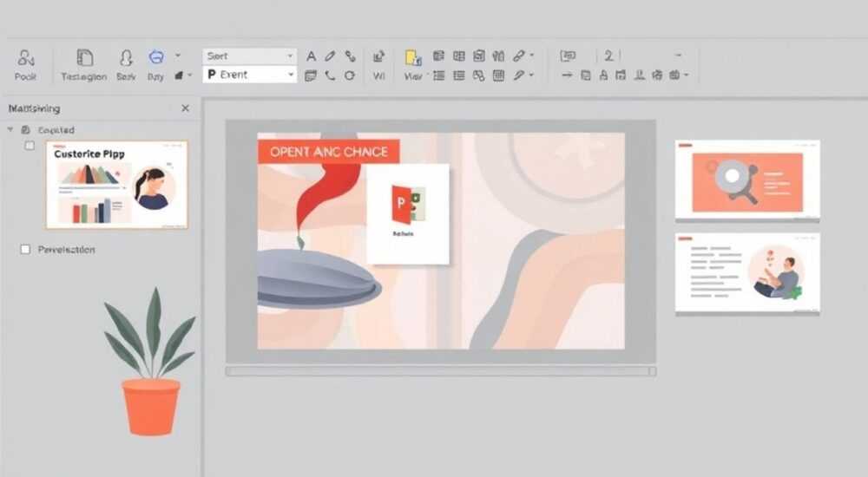Click the Mattisiving panel title

[35, 108]
